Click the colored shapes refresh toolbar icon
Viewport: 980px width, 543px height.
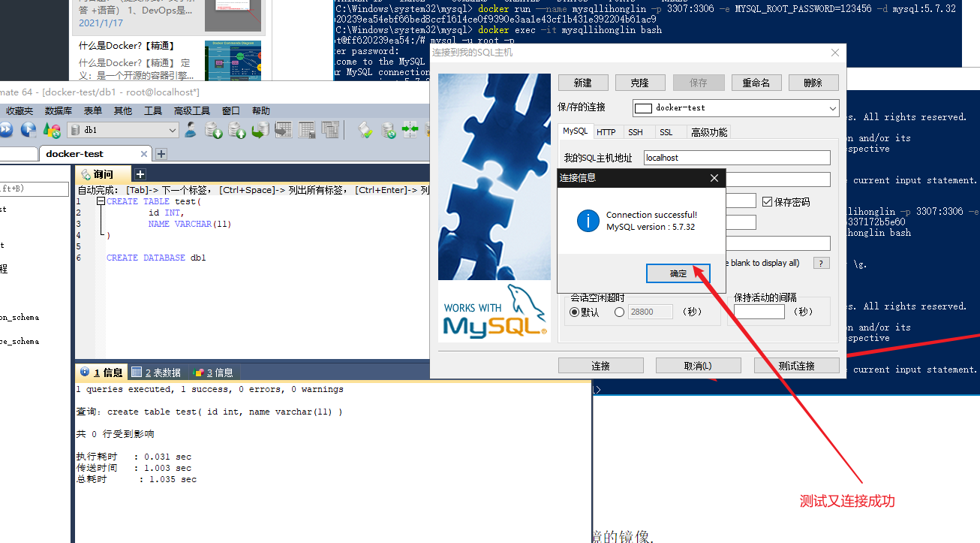coord(52,130)
